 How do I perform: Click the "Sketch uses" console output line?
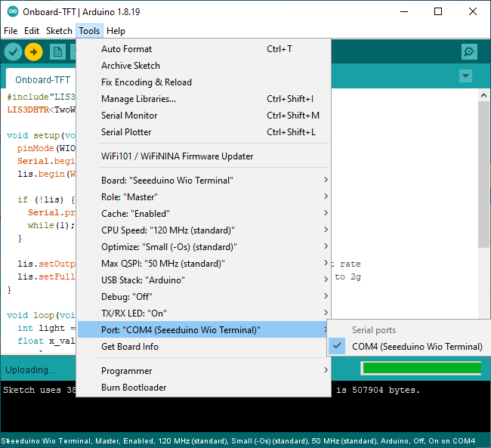click(39, 390)
